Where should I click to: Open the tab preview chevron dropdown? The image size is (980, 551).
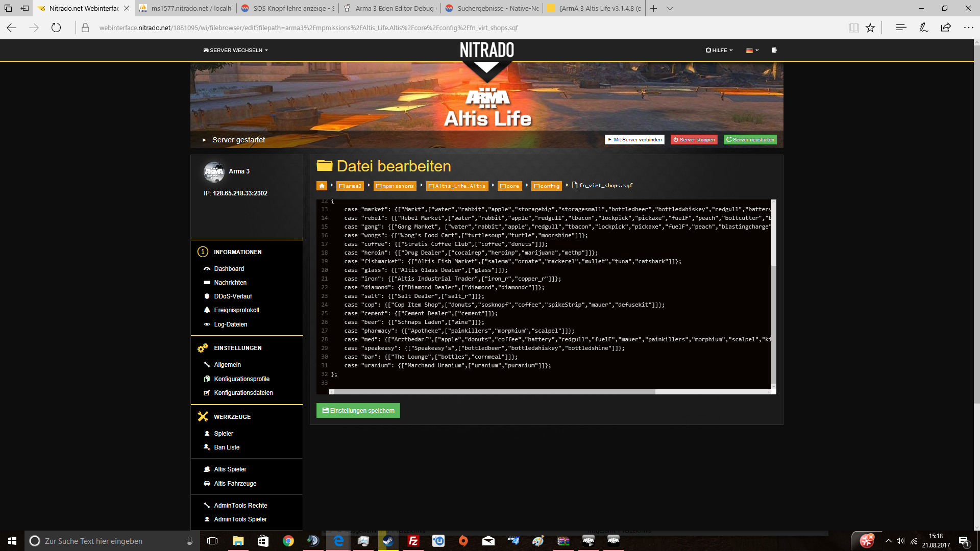click(670, 8)
